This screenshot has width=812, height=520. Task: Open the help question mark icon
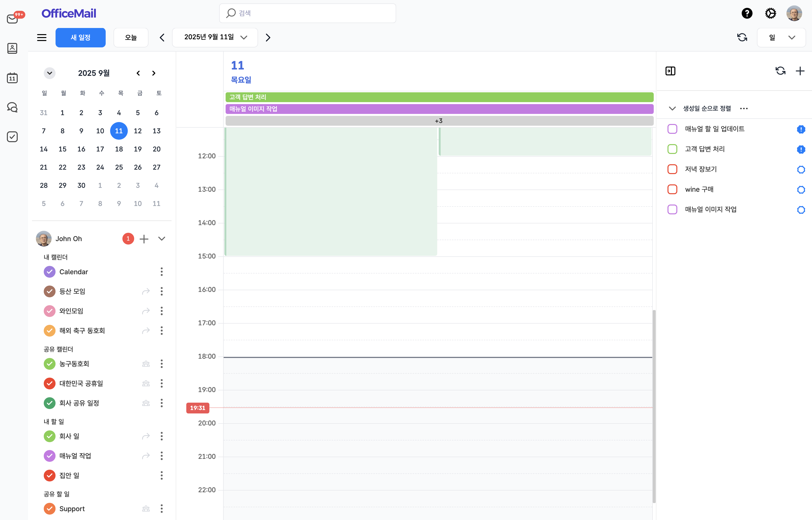[747, 14]
